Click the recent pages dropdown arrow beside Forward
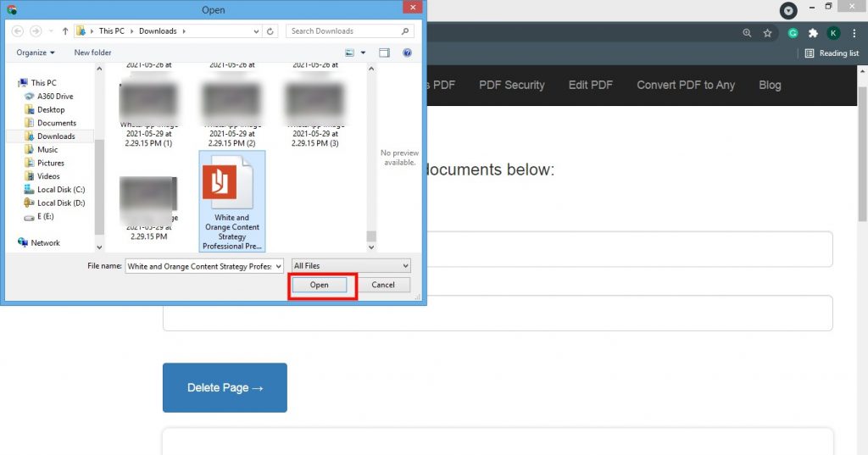This screenshot has height=455, width=868. coord(51,31)
